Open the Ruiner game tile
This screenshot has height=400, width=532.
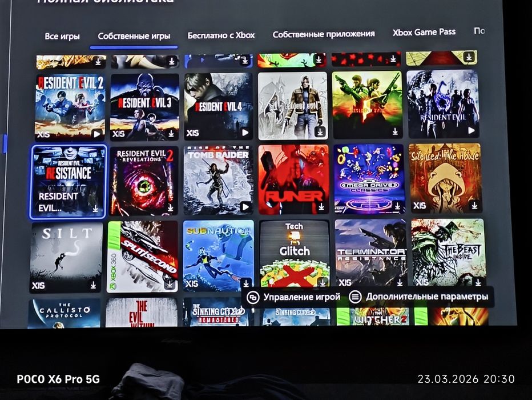point(293,179)
